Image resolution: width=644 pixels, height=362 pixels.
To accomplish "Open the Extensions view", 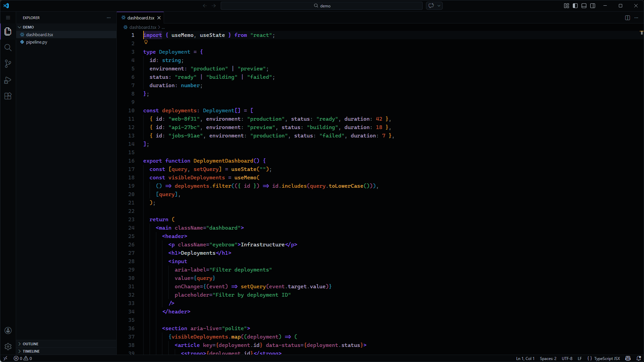I will point(8,96).
